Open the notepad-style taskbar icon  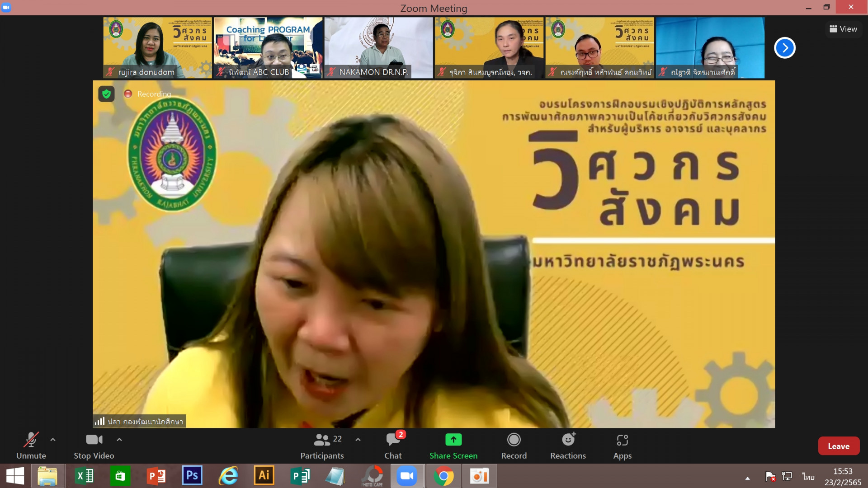coord(335,476)
